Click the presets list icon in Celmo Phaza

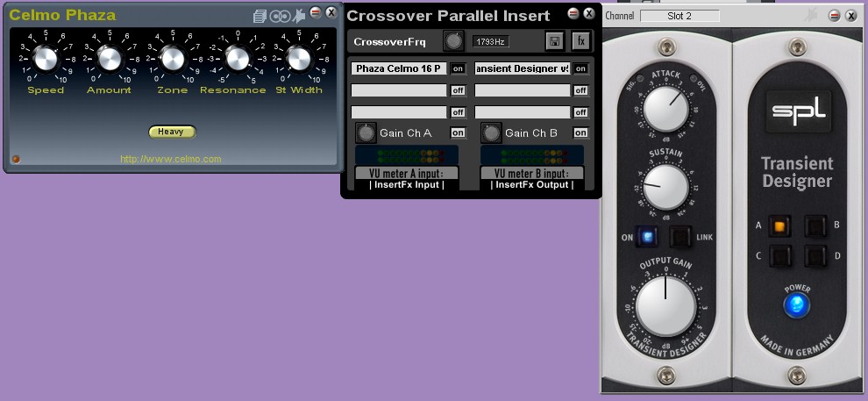coord(260,16)
